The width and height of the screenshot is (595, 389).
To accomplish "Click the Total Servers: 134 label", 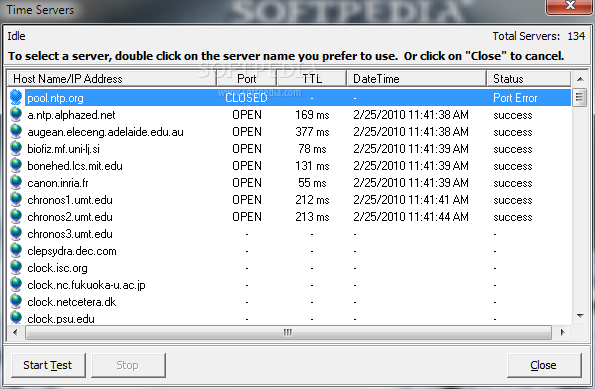I will [538, 36].
